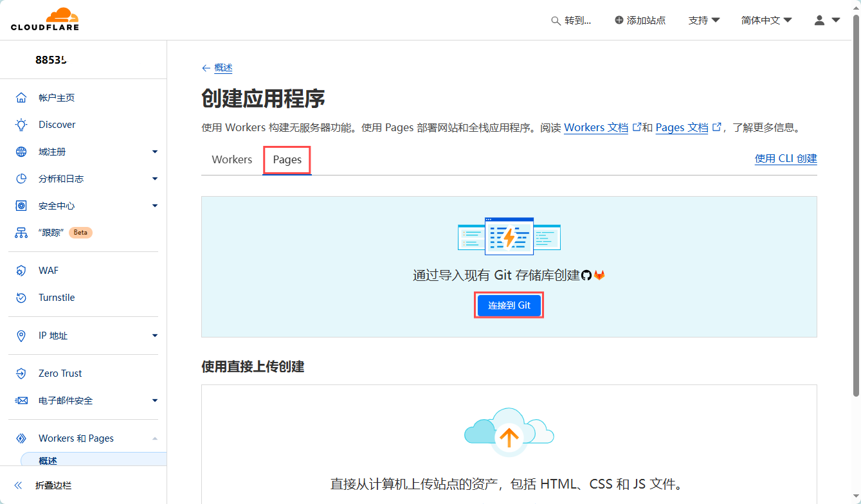This screenshot has width=861, height=504.
Task: Click external link icon after Workers 文档
Action: (x=637, y=127)
